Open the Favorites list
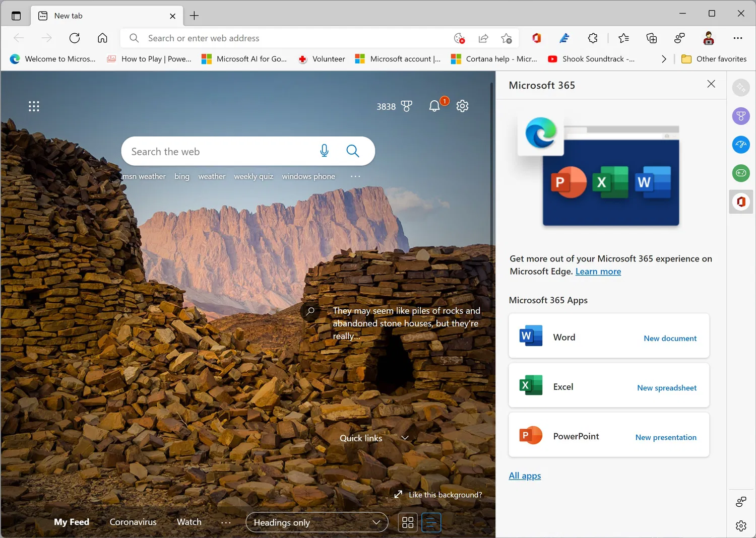756x538 pixels. pos(623,38)
